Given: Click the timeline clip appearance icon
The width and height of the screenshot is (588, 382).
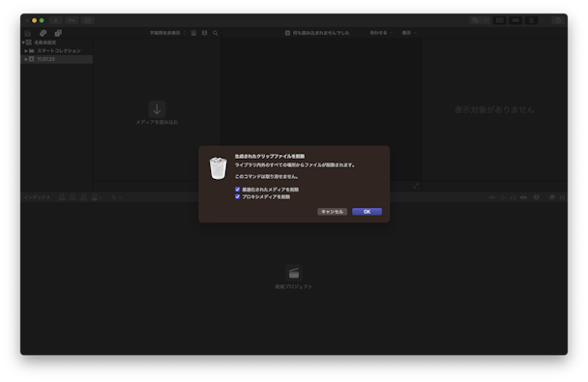Looking at the screenshot, I should coord(537,197).
